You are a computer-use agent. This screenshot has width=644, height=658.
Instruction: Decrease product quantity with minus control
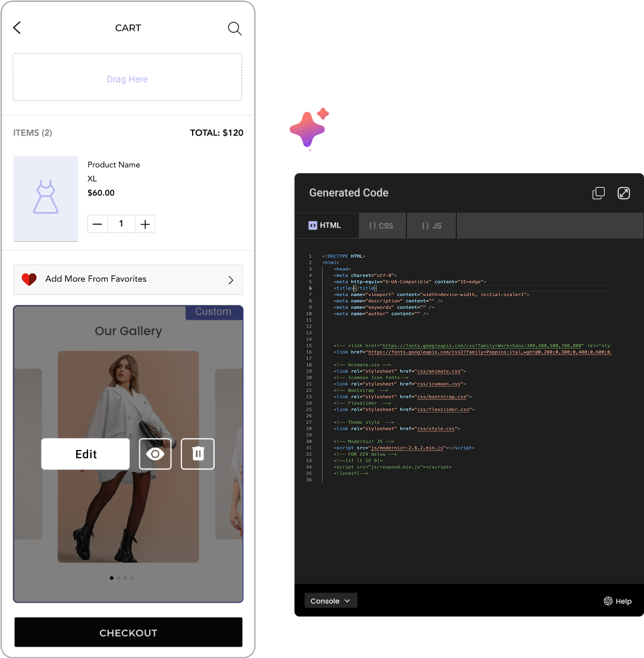(x=97, y=223)
